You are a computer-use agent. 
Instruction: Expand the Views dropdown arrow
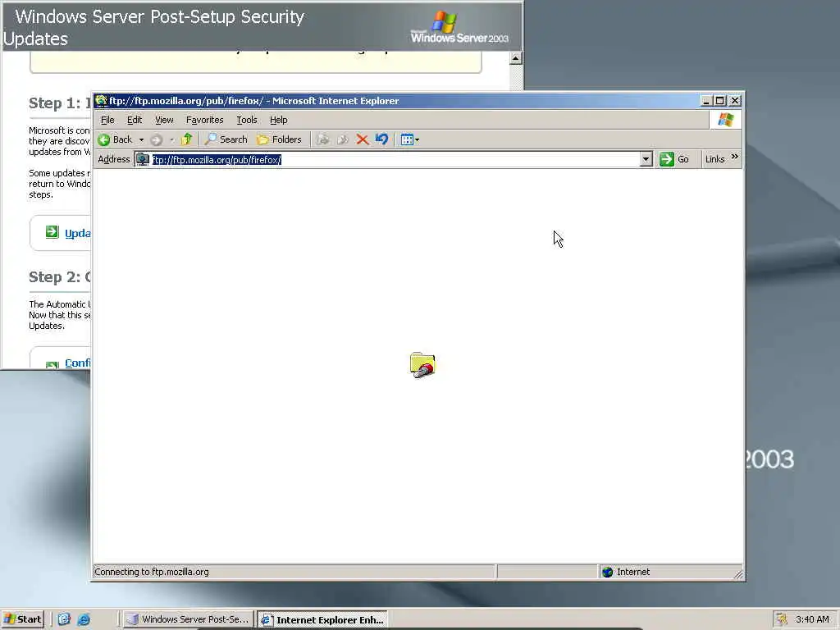point(418,139)
